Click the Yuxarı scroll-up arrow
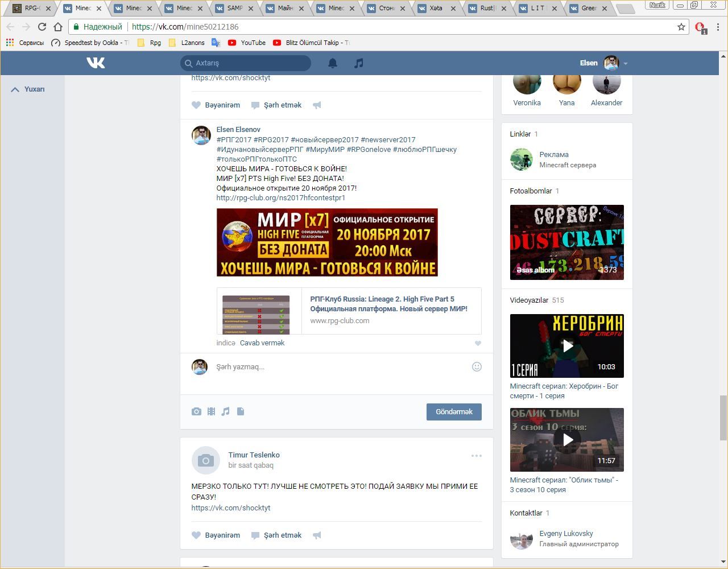The height and width of the screenshot is (569, 728). tap(15, 89)
